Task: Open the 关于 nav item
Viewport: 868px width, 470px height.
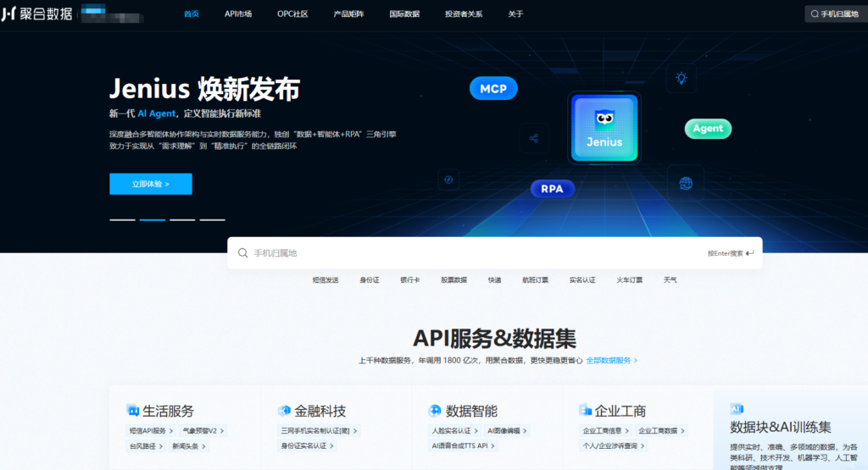Action: point(515,14)
